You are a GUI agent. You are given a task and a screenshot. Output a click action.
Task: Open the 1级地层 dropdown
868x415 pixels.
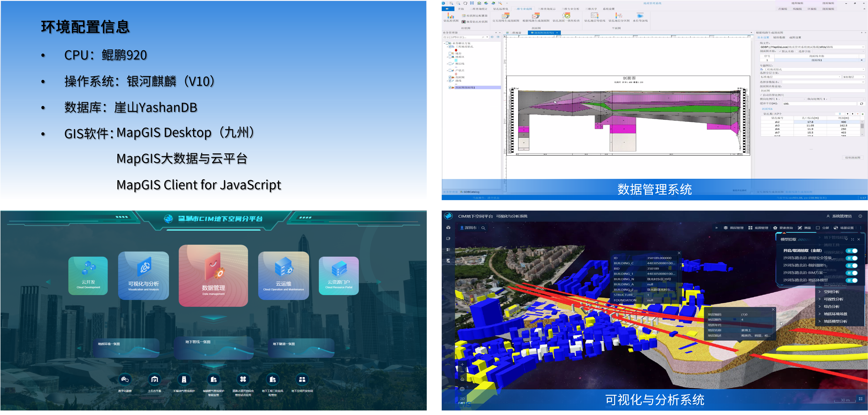(x=854, y=77)
